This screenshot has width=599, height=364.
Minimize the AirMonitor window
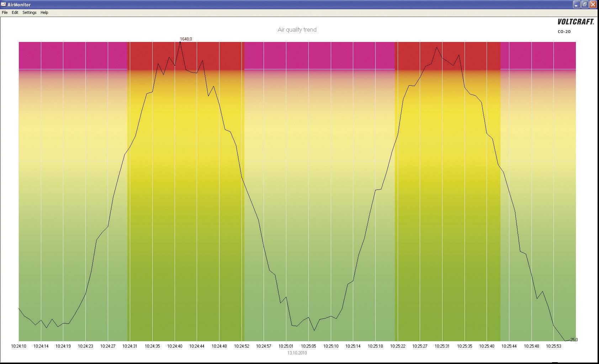pos(577,4)
